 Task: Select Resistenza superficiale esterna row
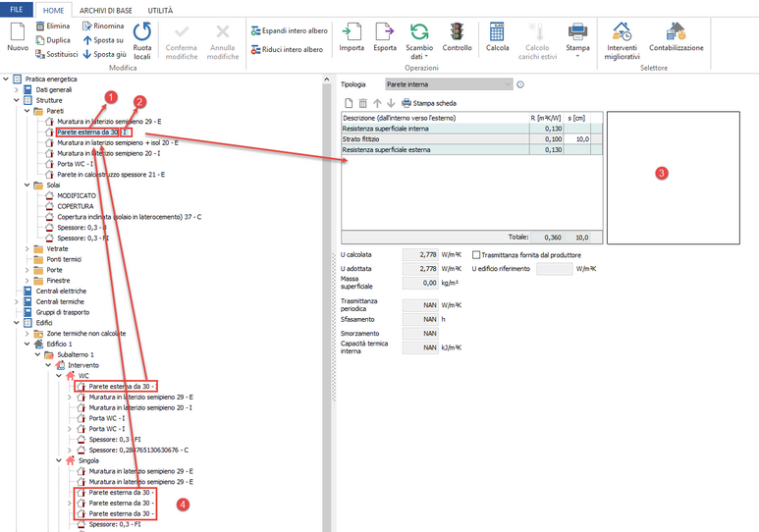pos(471,149)
